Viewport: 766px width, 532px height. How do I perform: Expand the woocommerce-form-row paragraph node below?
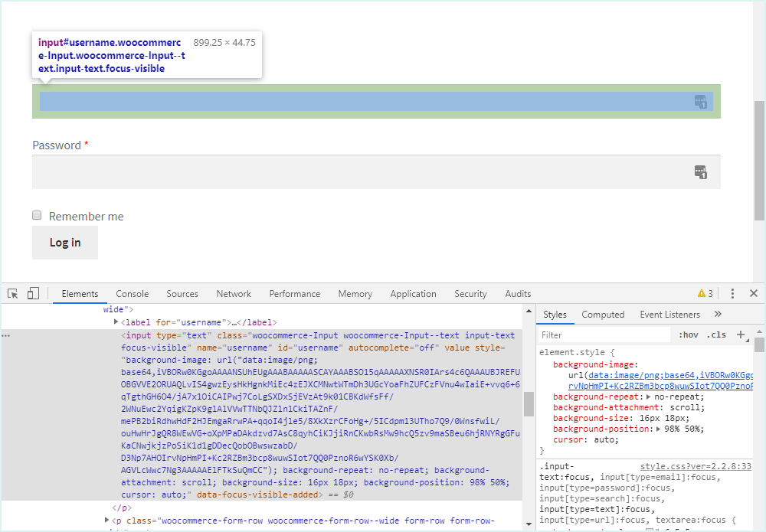(x=106, y=521)
